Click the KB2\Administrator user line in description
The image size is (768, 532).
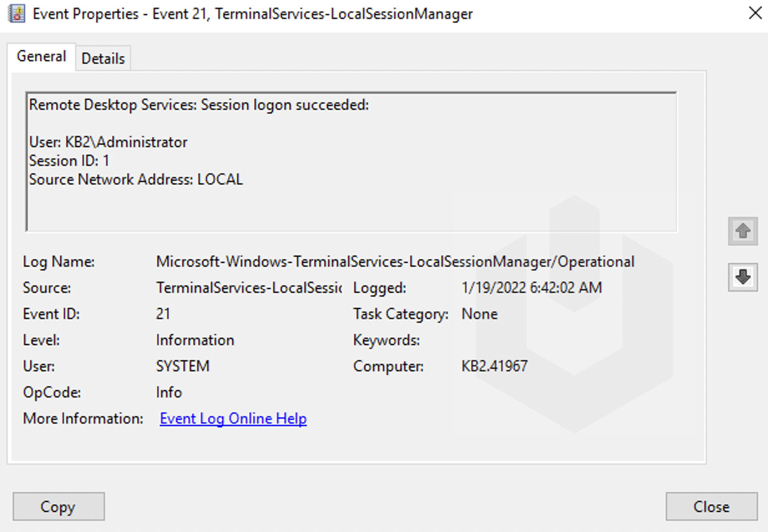108,143
